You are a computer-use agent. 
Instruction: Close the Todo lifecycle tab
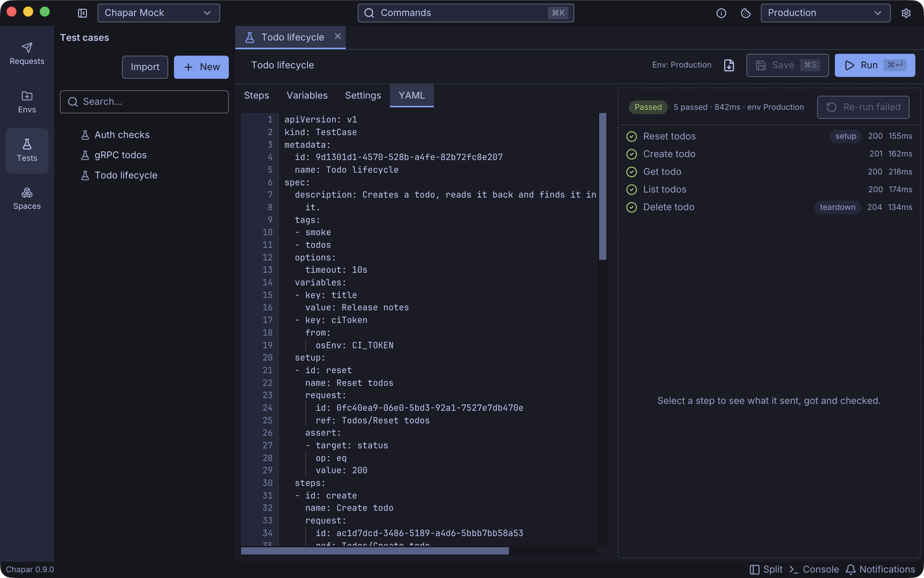click(338, 36)
